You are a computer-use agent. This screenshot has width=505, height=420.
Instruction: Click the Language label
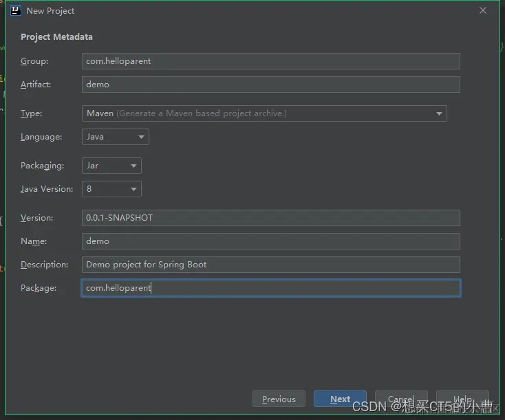41,137
